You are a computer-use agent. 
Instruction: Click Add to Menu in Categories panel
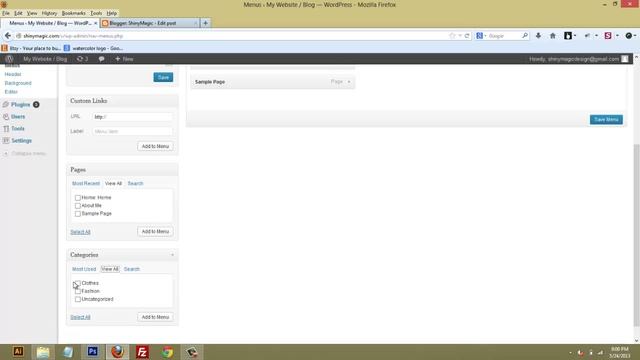click(155, 317)
